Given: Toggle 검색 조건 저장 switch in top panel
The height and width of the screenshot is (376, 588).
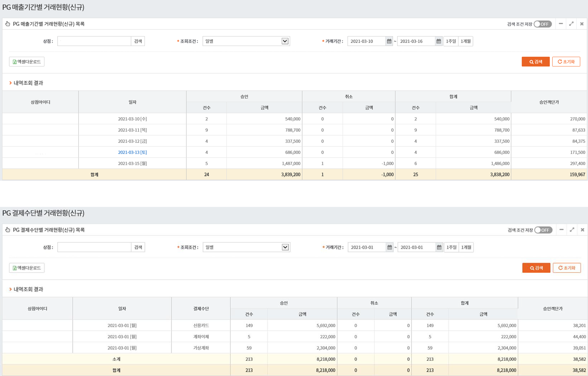Looking at the screenshot, I should coord(542,24).
